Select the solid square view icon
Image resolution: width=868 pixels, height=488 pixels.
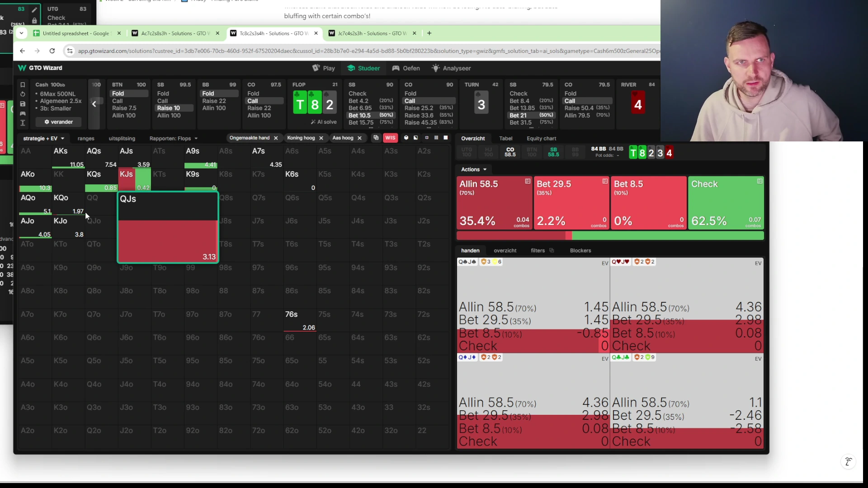(x=446, y=138)
